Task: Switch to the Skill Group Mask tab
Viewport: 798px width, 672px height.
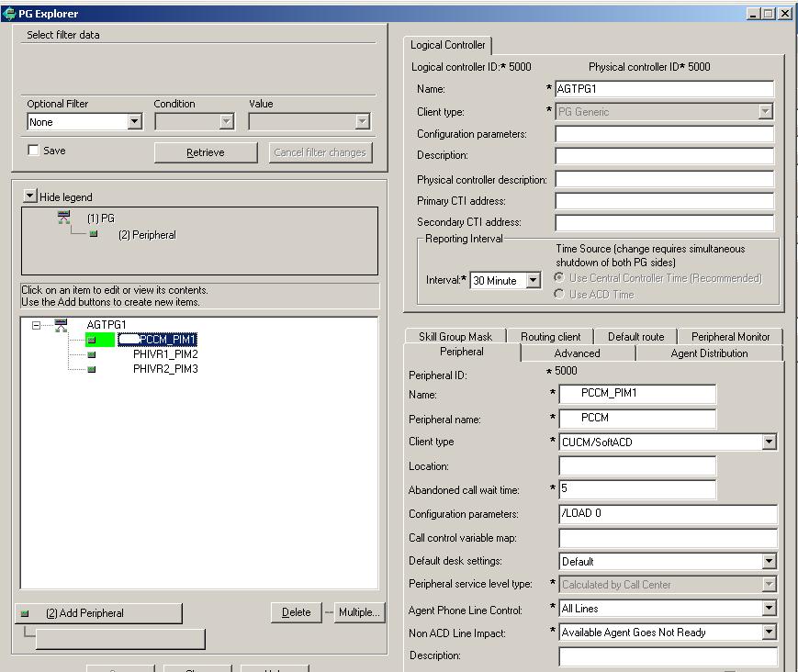Action: point(455,336)
